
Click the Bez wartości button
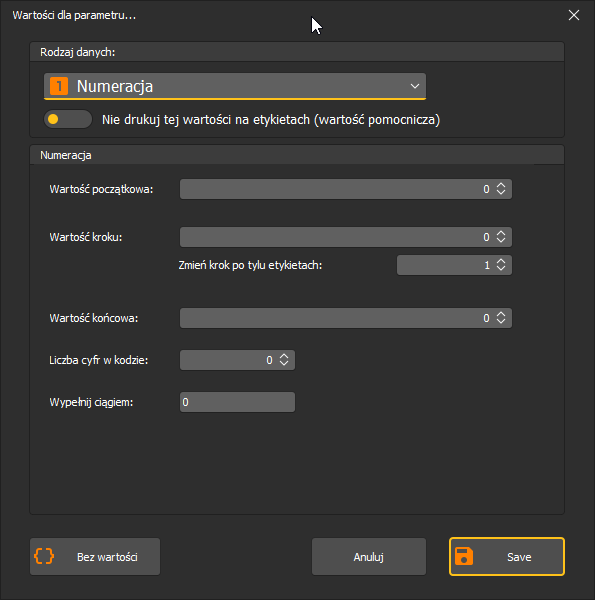(x=95, y=556)
